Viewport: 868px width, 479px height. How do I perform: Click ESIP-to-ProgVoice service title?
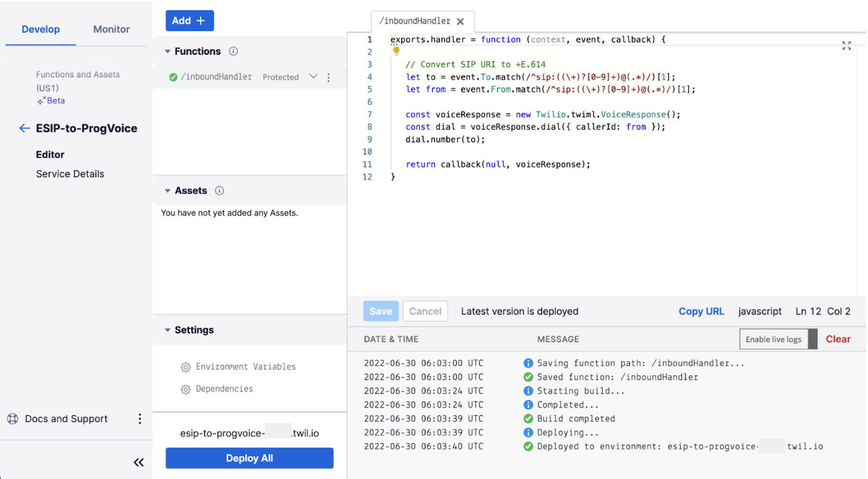pyautogui.click(x=86, y=129)
